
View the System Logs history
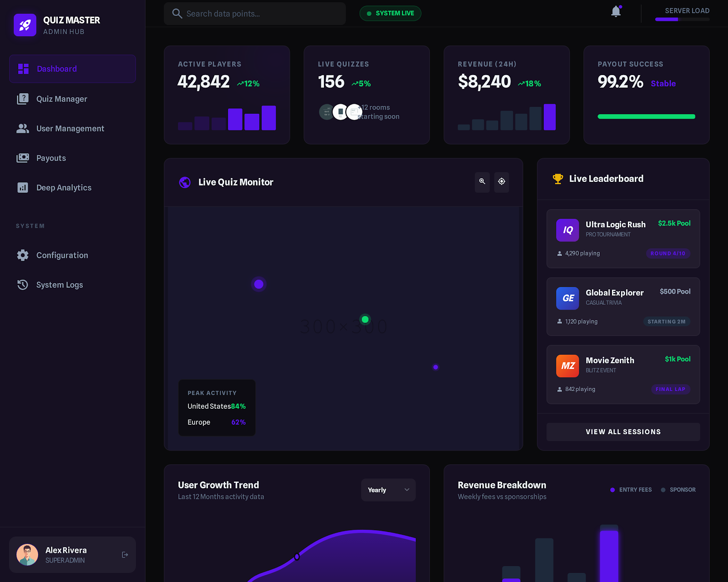(59, 285)
